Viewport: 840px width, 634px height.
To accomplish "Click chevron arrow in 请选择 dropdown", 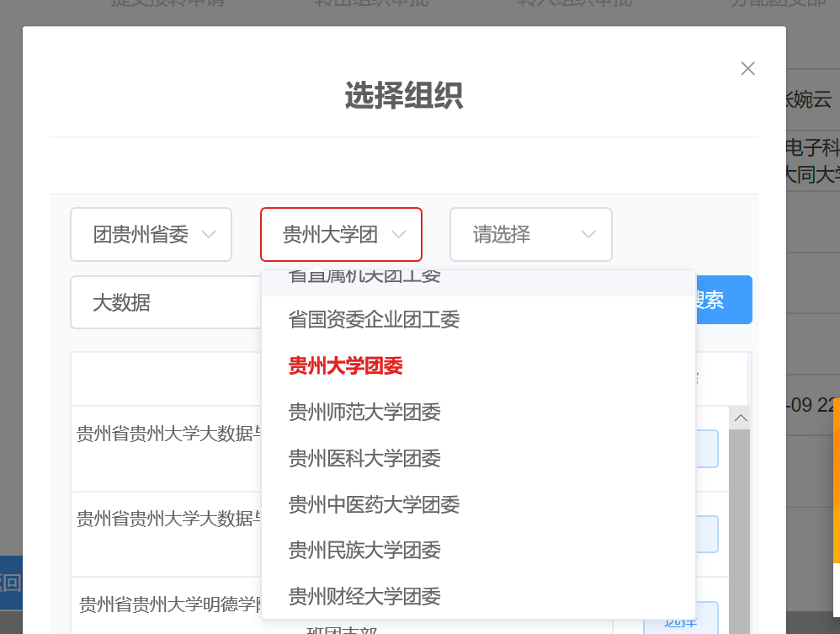I will coord(588,235).
